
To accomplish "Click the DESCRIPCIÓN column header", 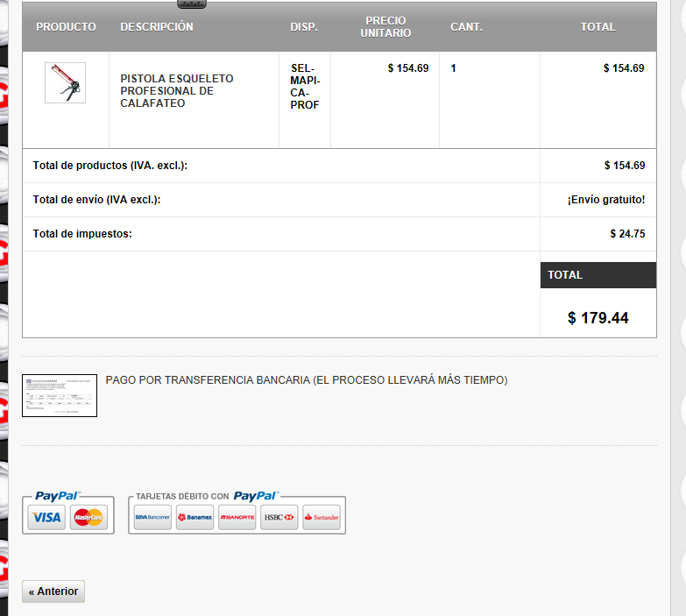I will coord(157,26).
